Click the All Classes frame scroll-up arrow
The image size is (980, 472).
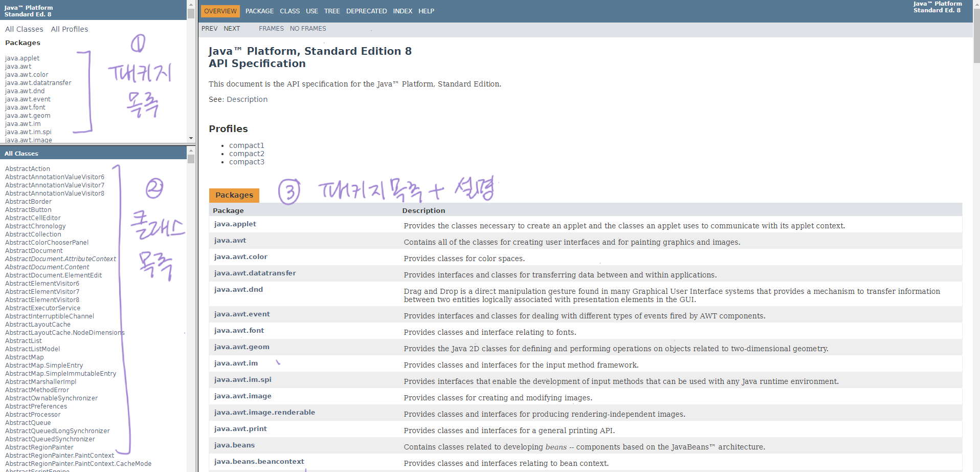click(191, 150)
